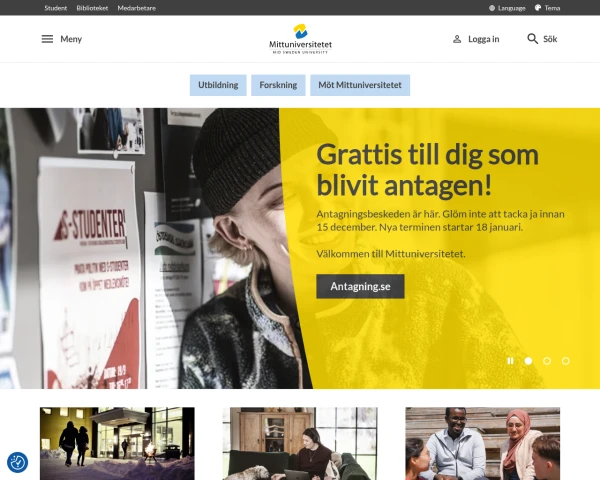Click the Mittuniversitetet logo
600x480 pixels.
coord(300,39)
